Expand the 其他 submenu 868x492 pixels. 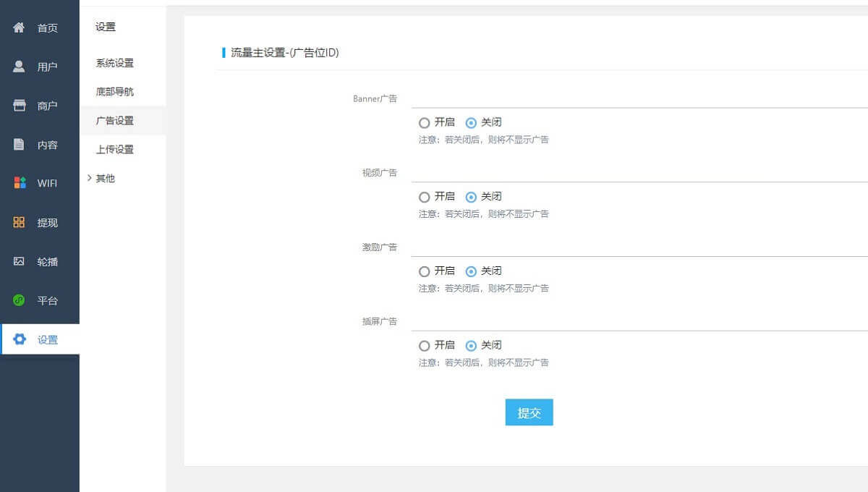pyautogui.click(x=103, y=178)
